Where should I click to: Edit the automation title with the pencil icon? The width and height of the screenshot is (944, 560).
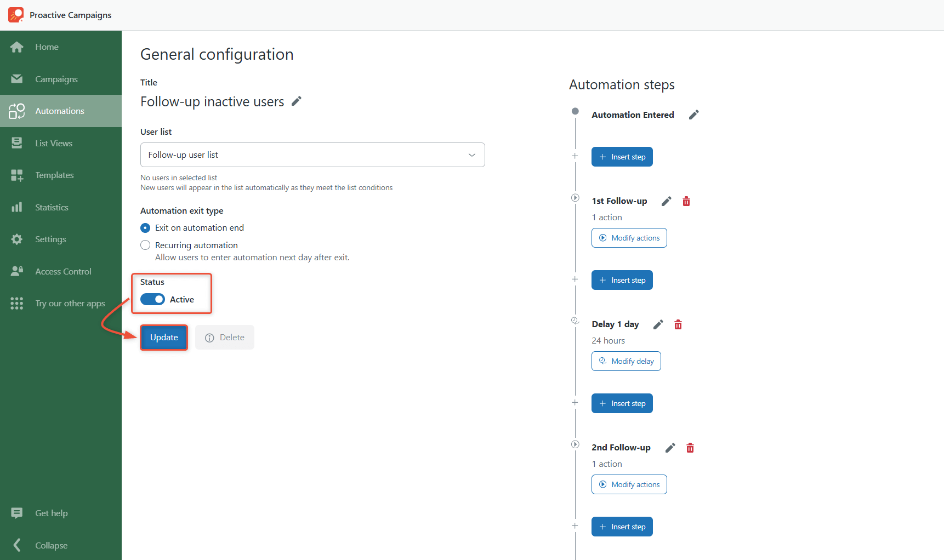[x=297, y=101]
